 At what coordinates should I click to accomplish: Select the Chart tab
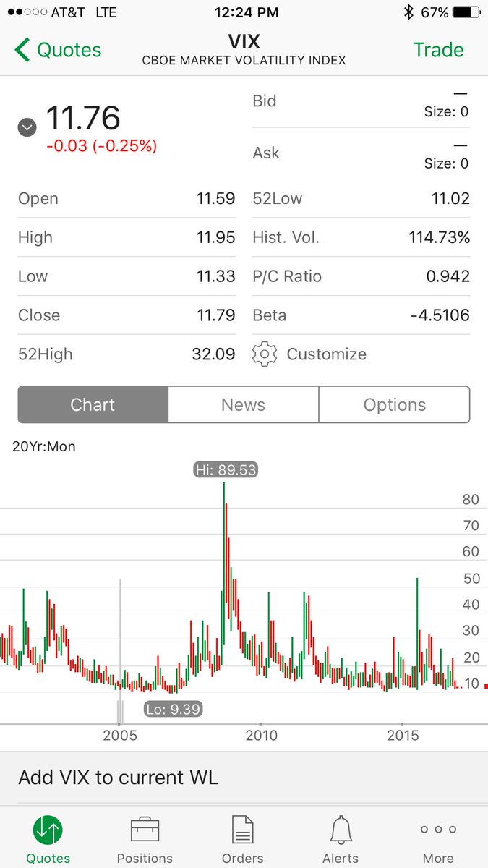pyautogui.click(x=93, y=404)
